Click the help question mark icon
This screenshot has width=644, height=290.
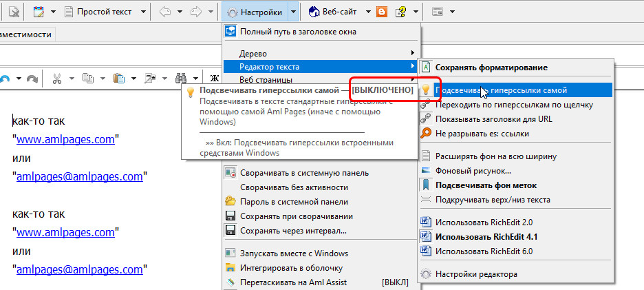(x=401, y=12)
